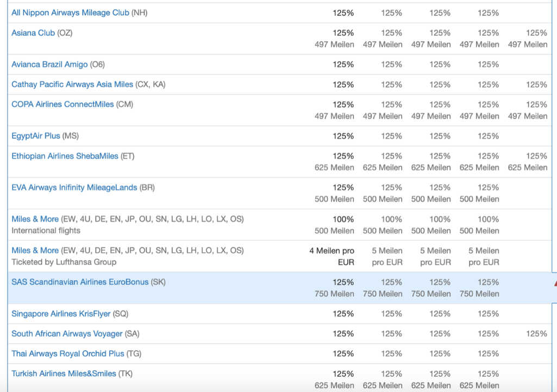This screenshot has width=557, height=392.
Task: Select first '750 Meilen' in SAS EuroBonus row
Action: 334,294
